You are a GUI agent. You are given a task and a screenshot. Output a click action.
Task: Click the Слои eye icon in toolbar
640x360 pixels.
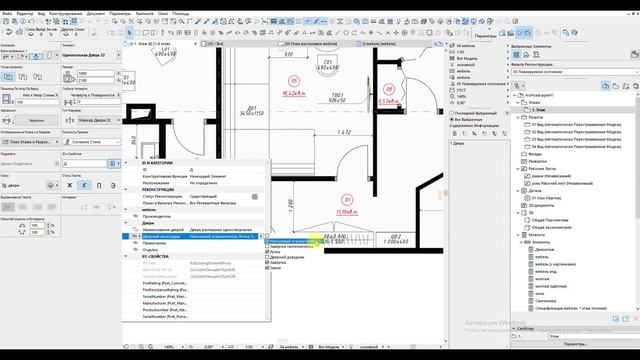pyautogui.click(x=31, y=34)
